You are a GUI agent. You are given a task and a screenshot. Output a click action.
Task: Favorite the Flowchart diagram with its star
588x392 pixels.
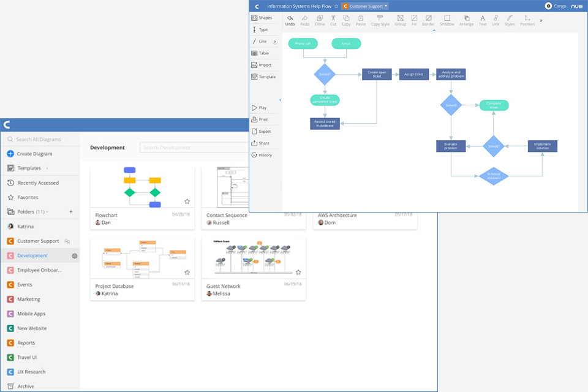[x=187, y=202]
